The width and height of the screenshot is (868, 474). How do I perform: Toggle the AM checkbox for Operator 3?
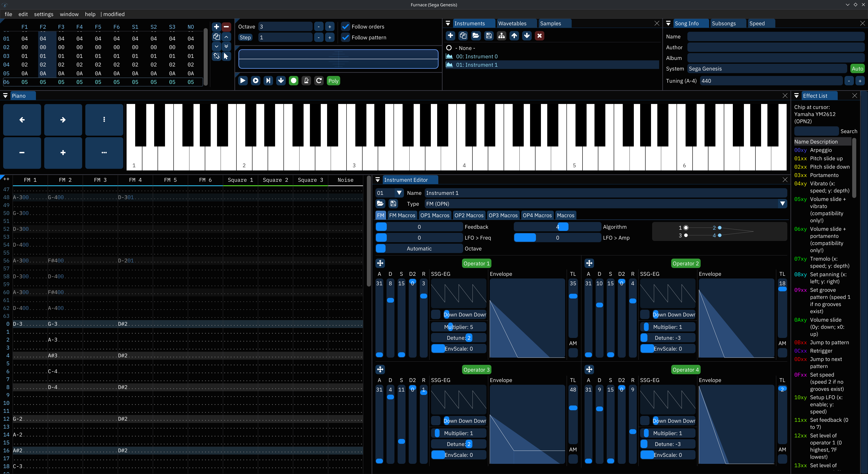point(573,459)
